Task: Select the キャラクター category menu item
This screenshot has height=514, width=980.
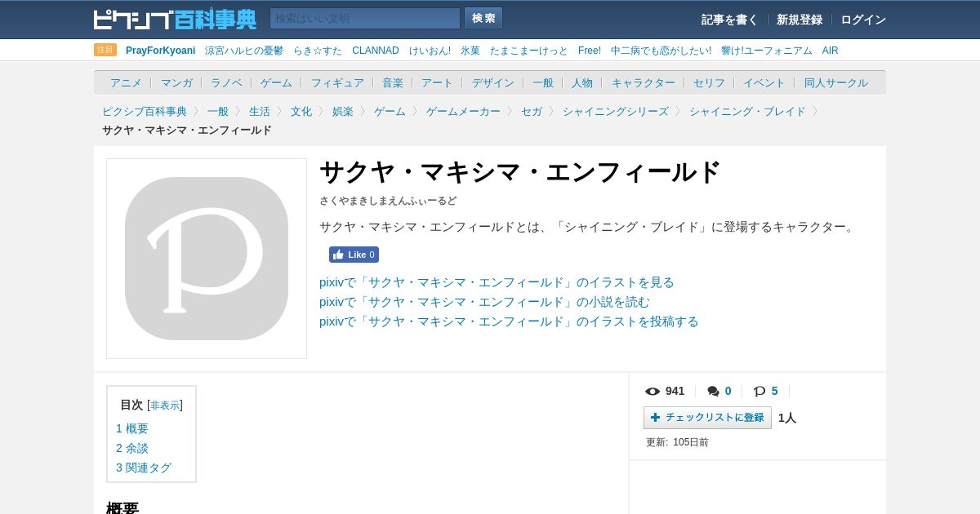Action: (644, 82)
